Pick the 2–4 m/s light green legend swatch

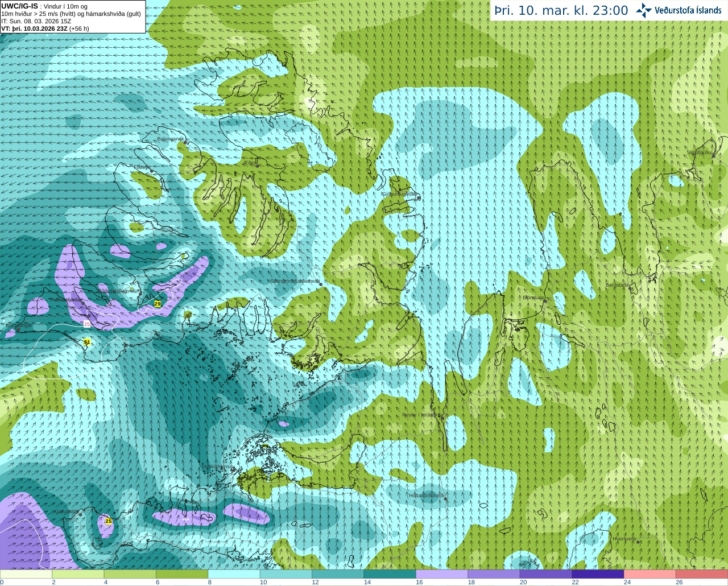[78, 574]
